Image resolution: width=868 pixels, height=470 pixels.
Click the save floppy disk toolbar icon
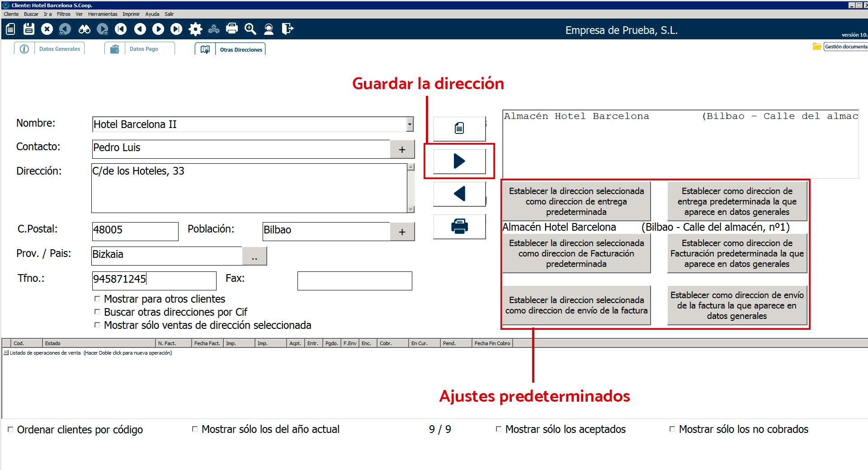29,29
